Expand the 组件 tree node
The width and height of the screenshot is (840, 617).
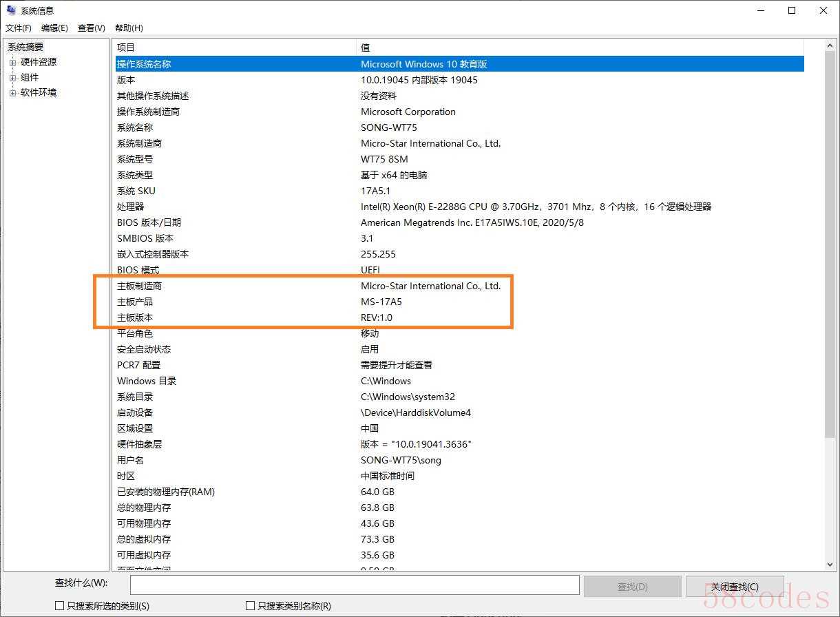click(12, 78)
